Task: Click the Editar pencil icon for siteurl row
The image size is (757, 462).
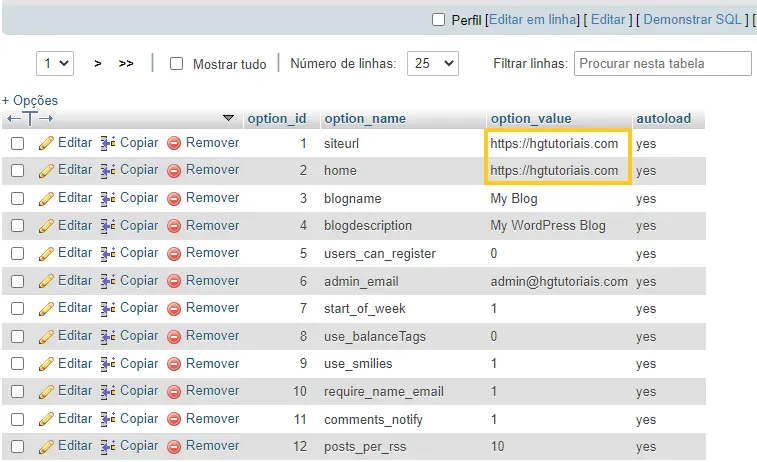Action: tap(46, 143)
